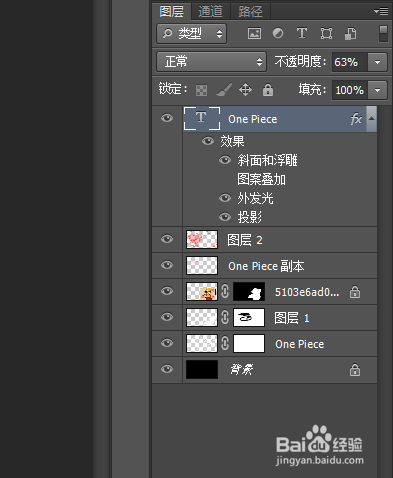Hide the One Piece text layer

[167, 118]
